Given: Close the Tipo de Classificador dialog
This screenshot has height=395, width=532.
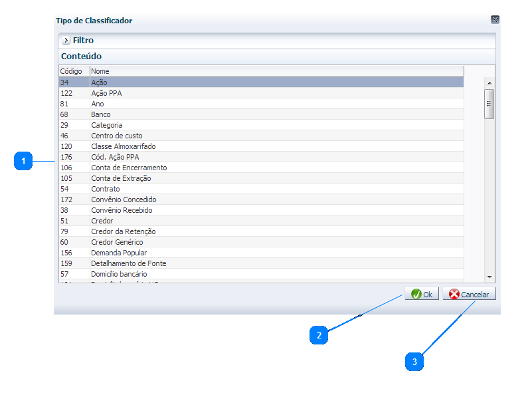Looking at the screenshot, I should coord(495,20).
